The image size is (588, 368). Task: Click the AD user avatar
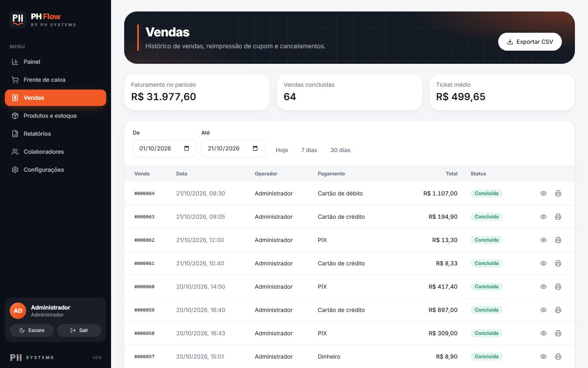18,311
